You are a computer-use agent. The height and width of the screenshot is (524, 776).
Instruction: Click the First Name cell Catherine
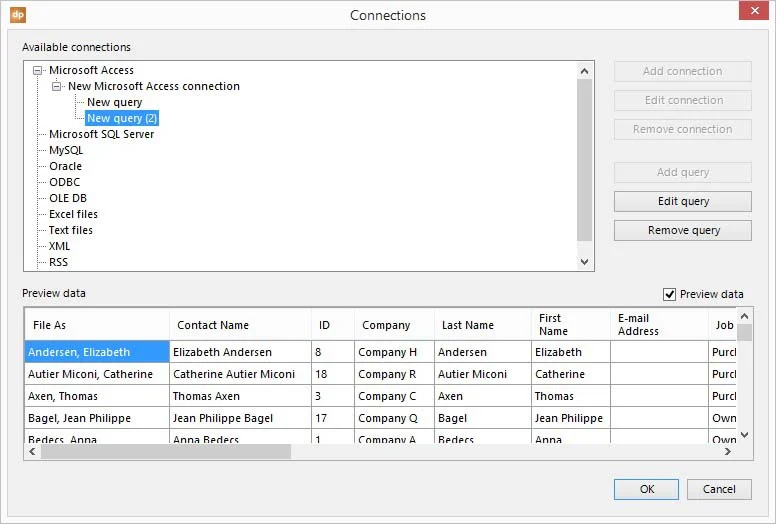point(571,374)
